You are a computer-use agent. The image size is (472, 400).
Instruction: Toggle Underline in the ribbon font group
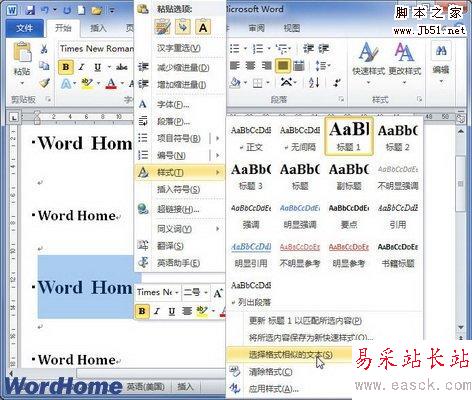tap(97, 67)
